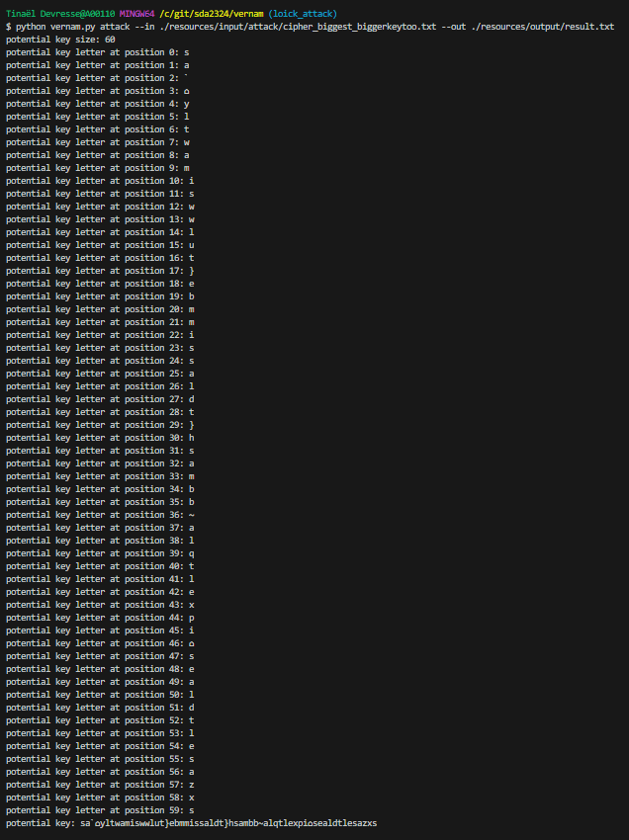Click the final potential key string
The height and width of the screenshot is (840, 629).
[x=228, y=824]
